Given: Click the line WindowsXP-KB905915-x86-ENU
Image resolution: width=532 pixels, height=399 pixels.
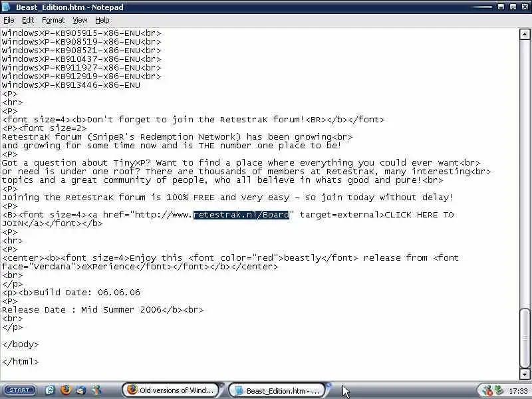Looking at the screenshot, I should pos(81,33).
